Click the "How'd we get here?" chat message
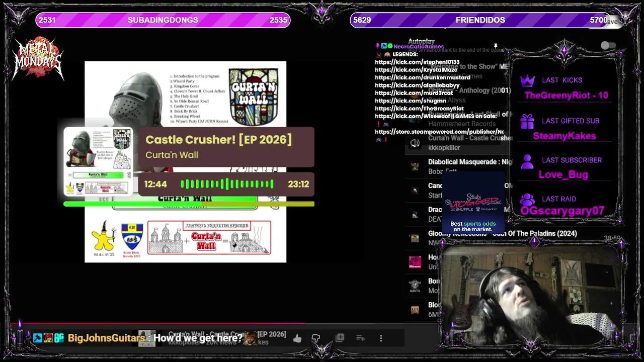Viewport: 644px width, 362px height. coord(198,338)
